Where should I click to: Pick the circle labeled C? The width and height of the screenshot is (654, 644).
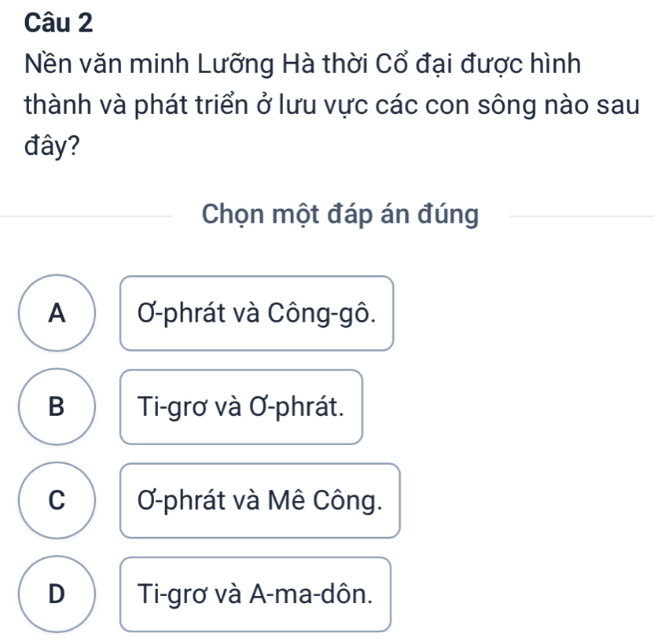[57, 500]
